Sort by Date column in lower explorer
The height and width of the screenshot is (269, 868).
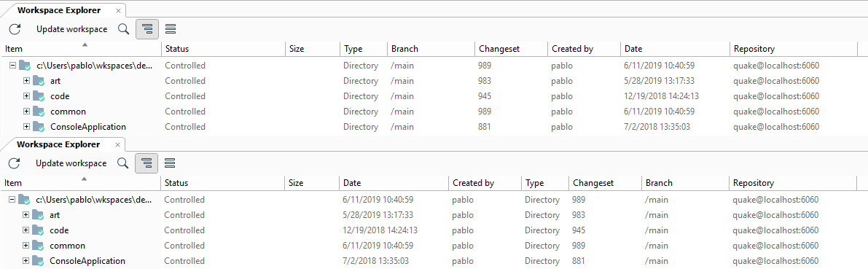pos(394,183)
